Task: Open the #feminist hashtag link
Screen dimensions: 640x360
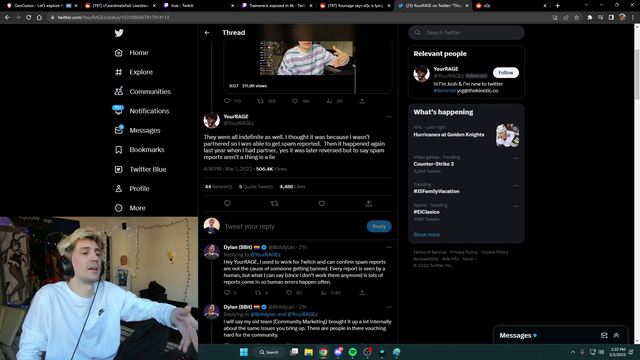Action: click(x=444, y=91)
